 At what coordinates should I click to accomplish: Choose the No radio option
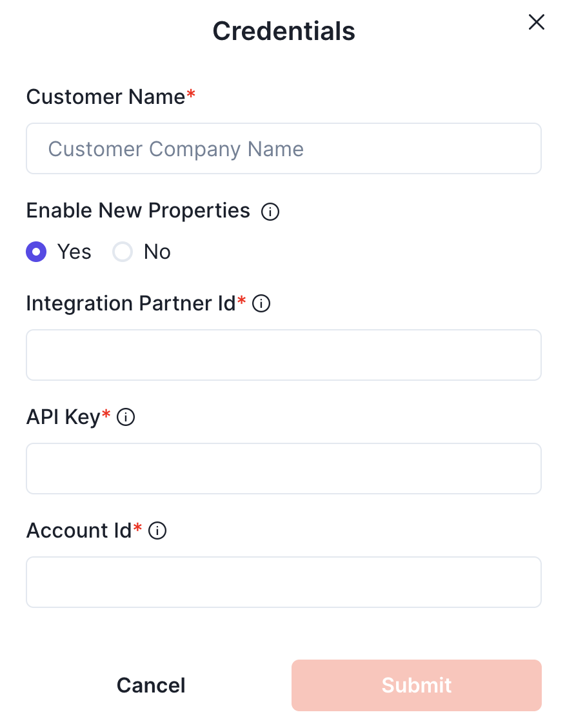123,252
